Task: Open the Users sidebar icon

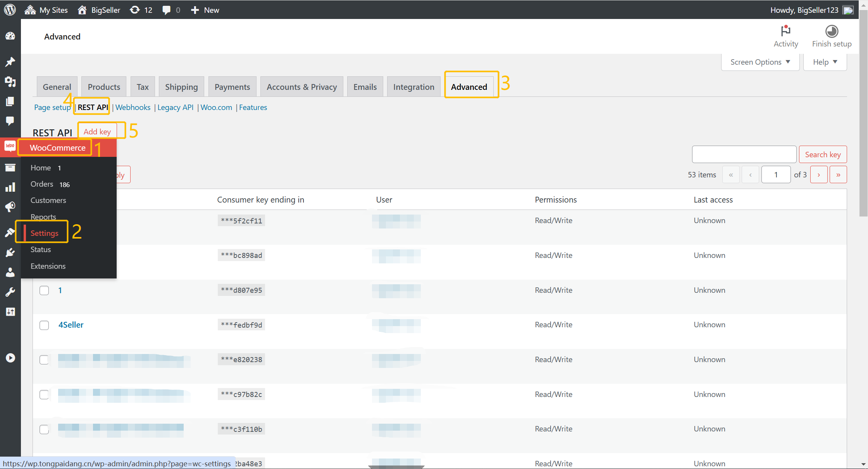Action: click(10, 272)
